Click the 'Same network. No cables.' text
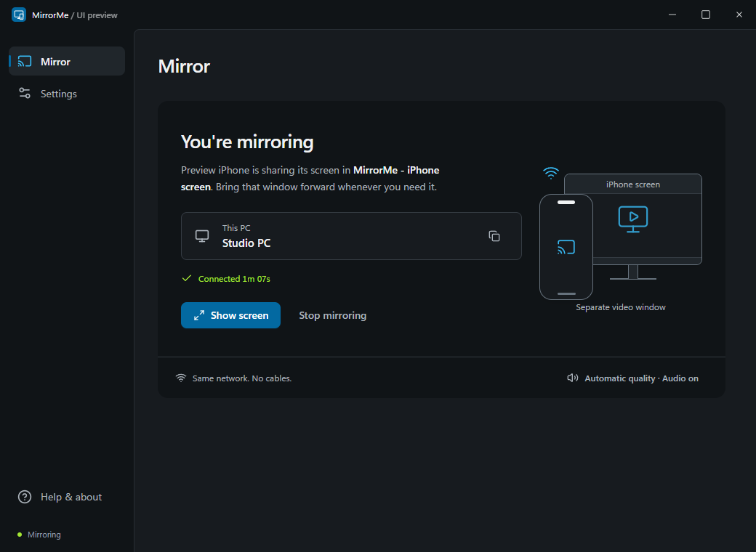756x552 pixels. click(242, 378)
